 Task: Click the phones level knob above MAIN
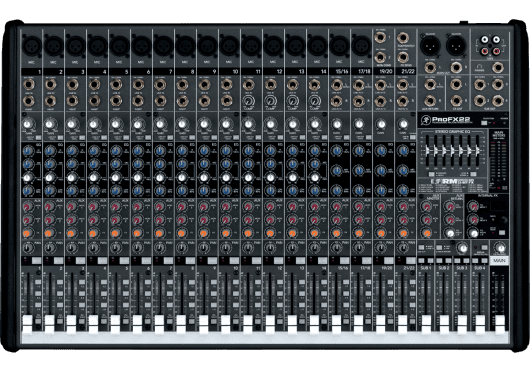coord(500,248)
